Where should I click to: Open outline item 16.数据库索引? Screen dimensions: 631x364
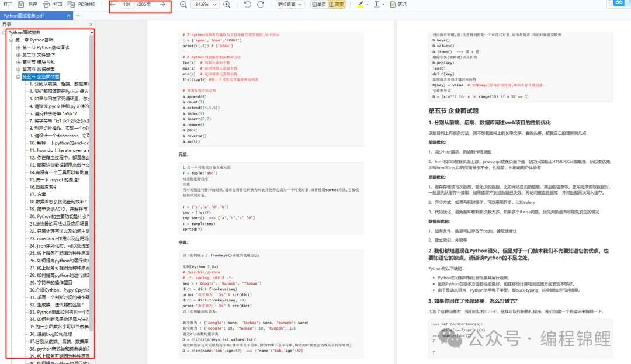[x=43, y=187]
